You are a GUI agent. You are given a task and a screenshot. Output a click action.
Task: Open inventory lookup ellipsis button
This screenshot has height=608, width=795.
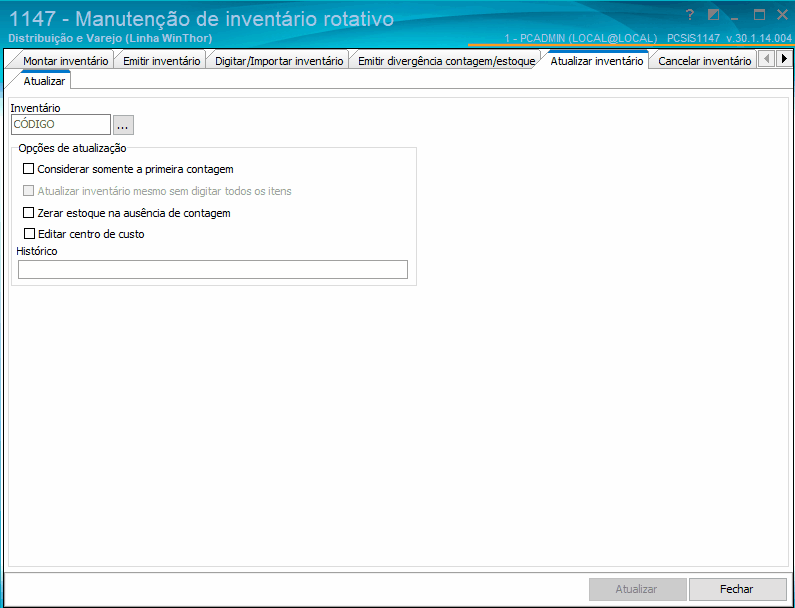123,125
